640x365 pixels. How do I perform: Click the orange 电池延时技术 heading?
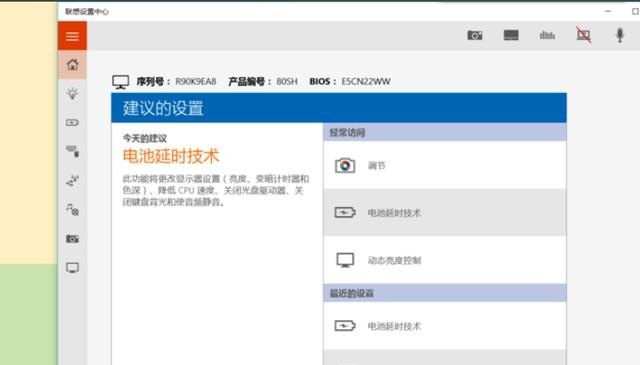171,156
